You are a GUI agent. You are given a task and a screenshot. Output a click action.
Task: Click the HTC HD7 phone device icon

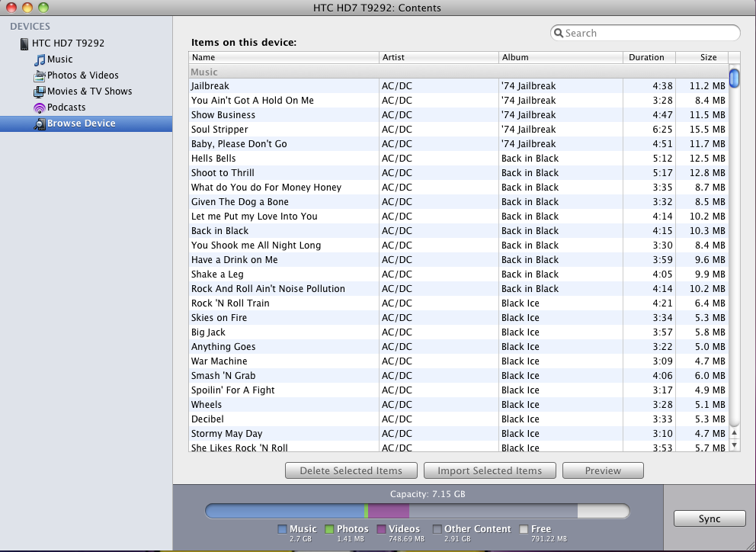coord(24,43)
